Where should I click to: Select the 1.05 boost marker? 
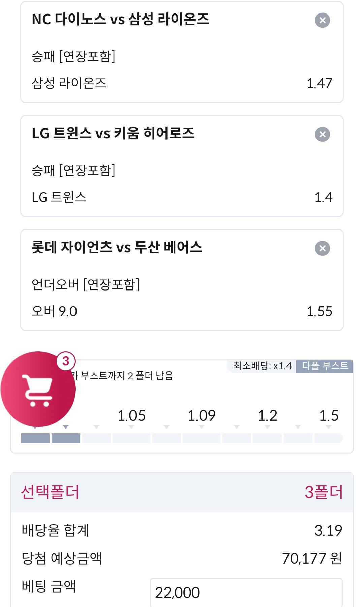click(x=131, y=416)
